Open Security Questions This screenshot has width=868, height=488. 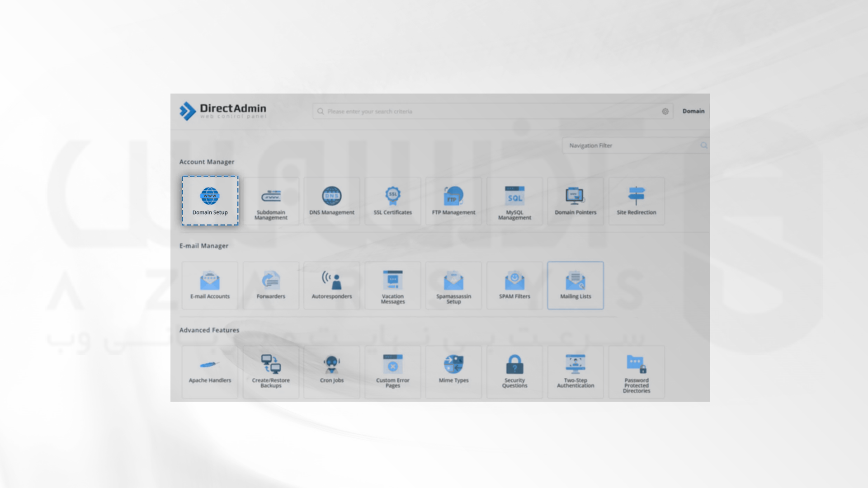514,372
